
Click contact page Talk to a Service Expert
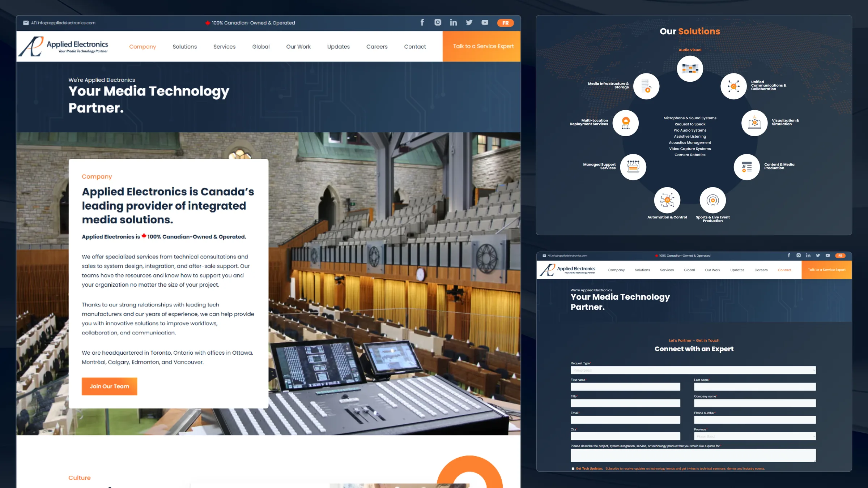point(827,270)
